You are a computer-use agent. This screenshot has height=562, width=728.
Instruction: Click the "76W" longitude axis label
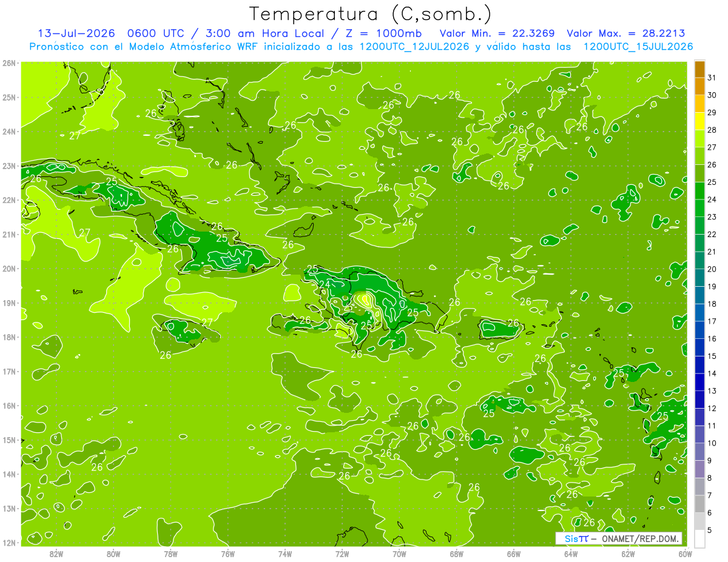[x=227, y=554]
